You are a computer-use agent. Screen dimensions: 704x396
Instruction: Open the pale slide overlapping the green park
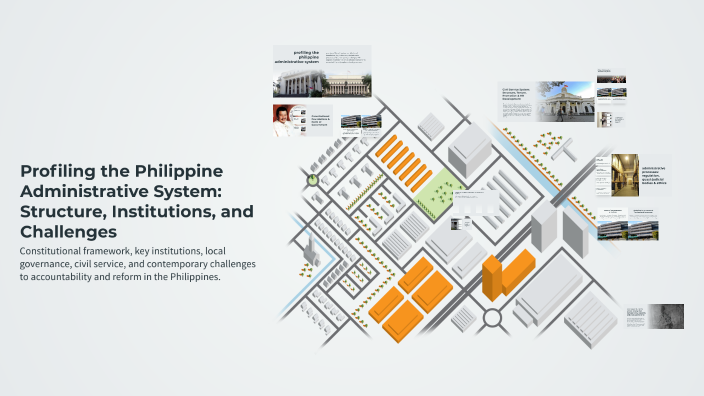475,203
